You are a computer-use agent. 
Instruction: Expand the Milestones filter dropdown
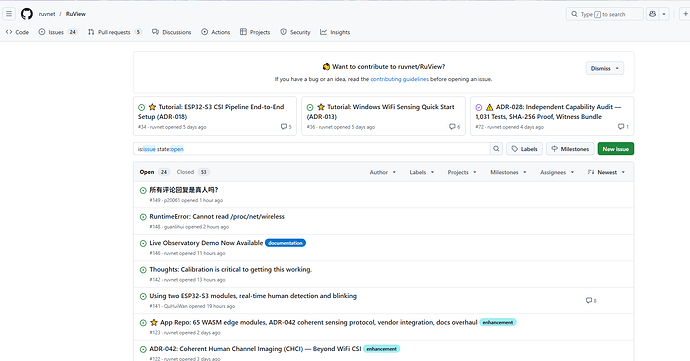pyautogui.click(x=508, y=173)
